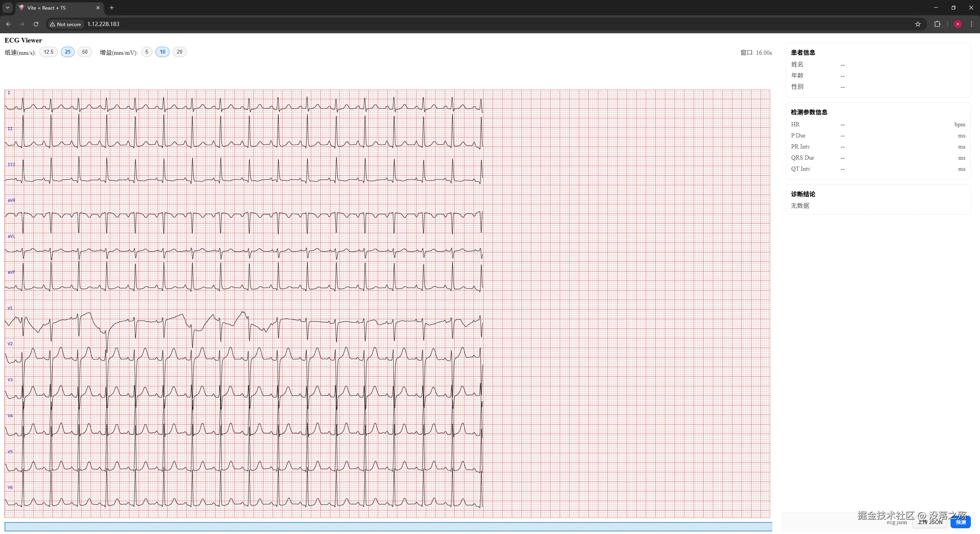Screen dimensions: 980x534
Task: Open the profile avatar icon
Action: pos(958,24)
